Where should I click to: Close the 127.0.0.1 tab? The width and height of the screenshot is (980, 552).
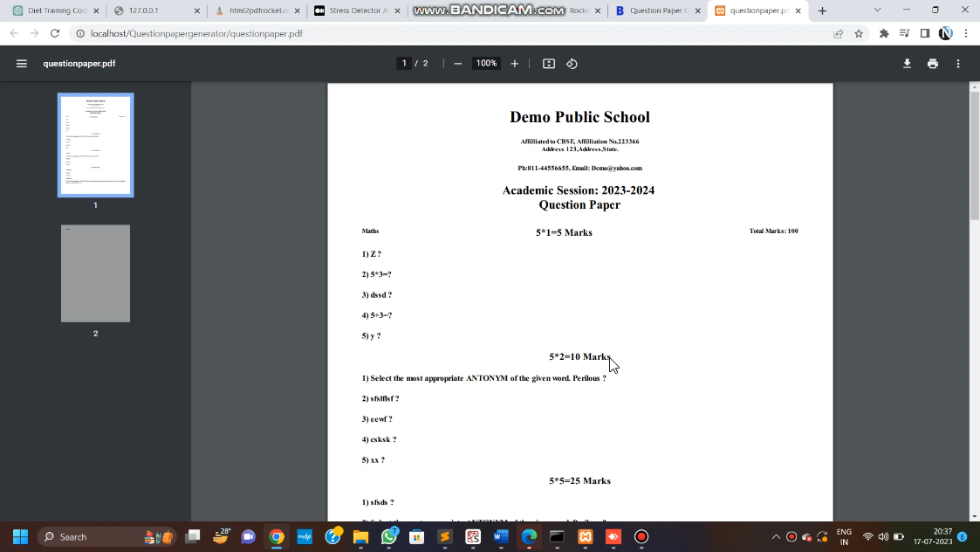click(197, 10)
